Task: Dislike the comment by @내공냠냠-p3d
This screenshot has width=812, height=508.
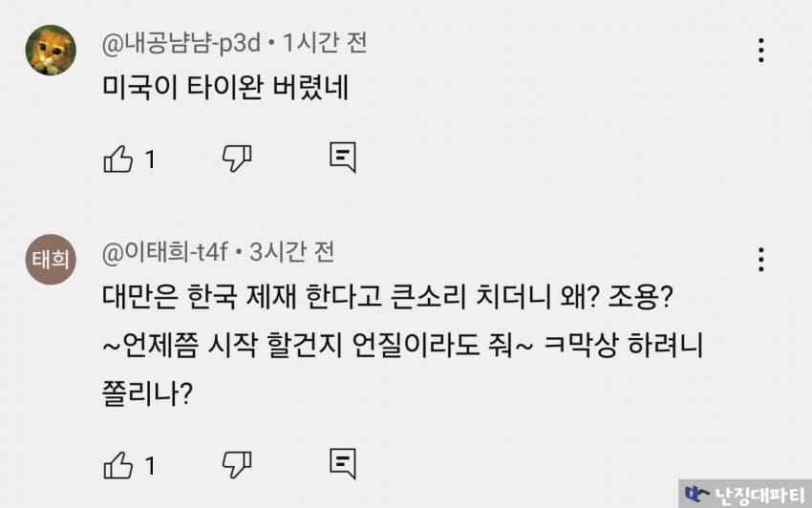Action: coord(236,159)
